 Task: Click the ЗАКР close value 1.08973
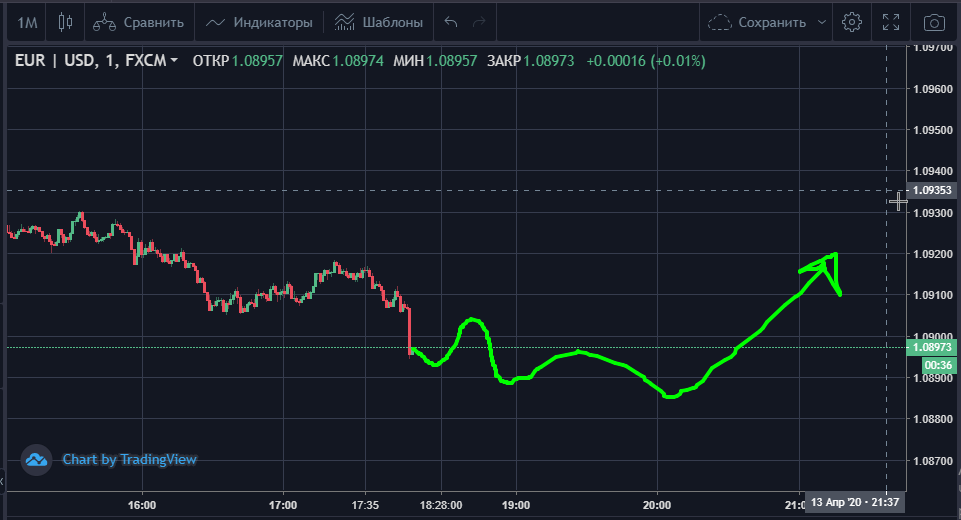tap(549, 61)
